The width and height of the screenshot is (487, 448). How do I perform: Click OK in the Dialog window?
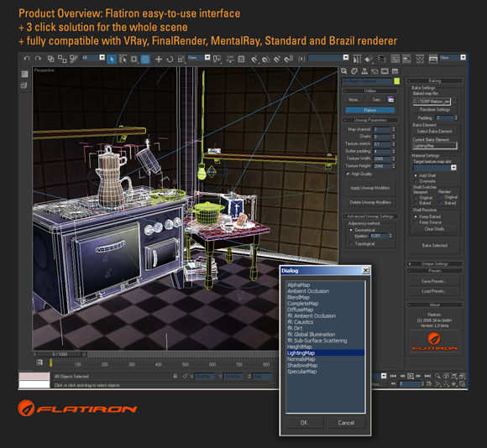(304, 423)
